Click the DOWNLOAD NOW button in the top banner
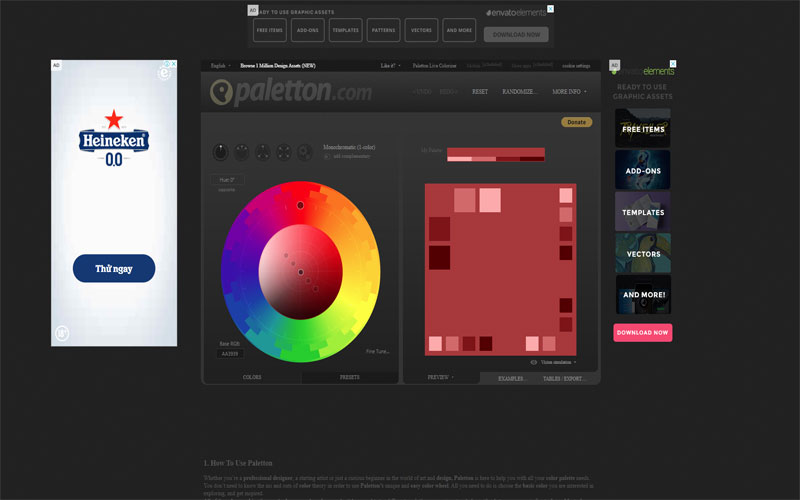Screen dimensions: 800x500 pyautogui.click(x=516, y=34)
